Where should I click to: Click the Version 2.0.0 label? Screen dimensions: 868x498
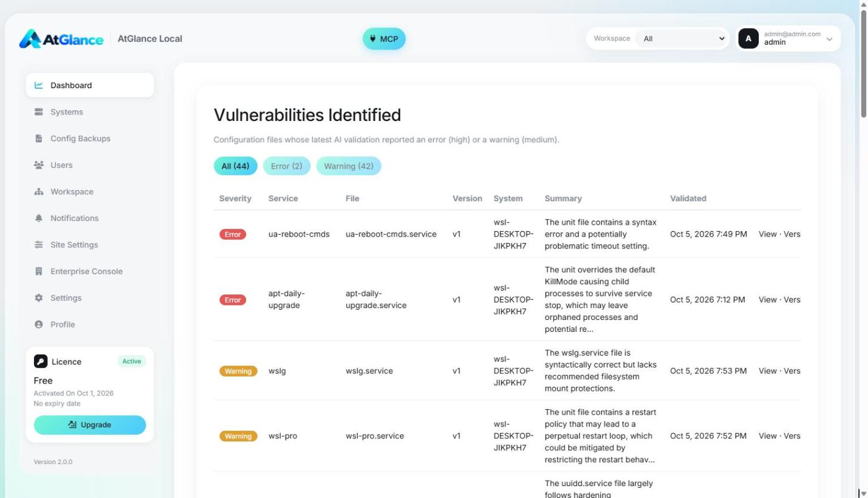point(53,462)
